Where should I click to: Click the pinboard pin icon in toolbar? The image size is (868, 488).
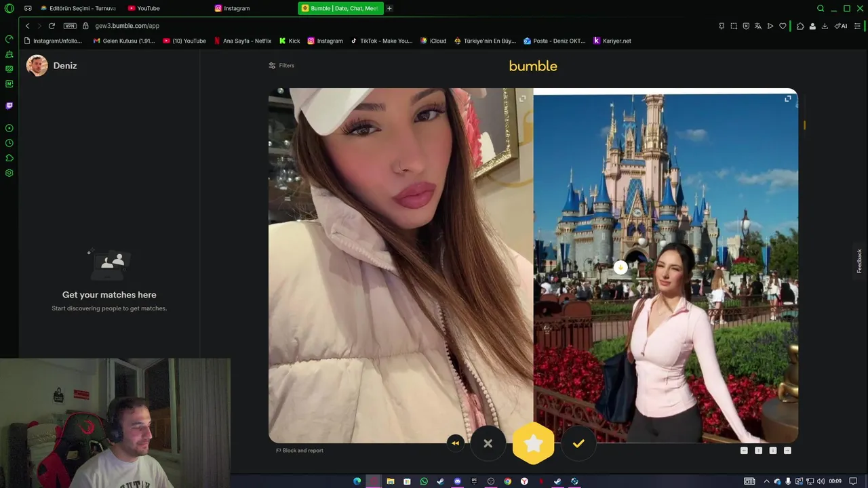click(722, 26)
